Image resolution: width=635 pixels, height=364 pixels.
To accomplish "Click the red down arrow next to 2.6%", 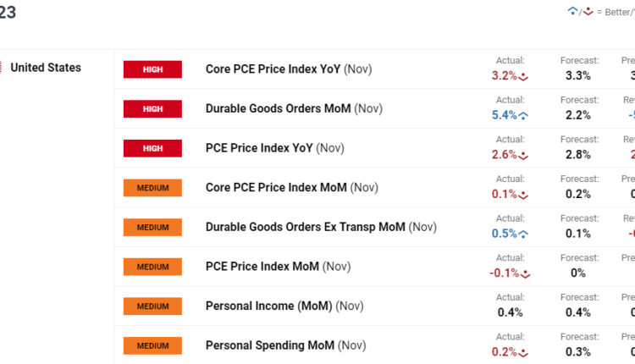I will [x=524, y=155].
